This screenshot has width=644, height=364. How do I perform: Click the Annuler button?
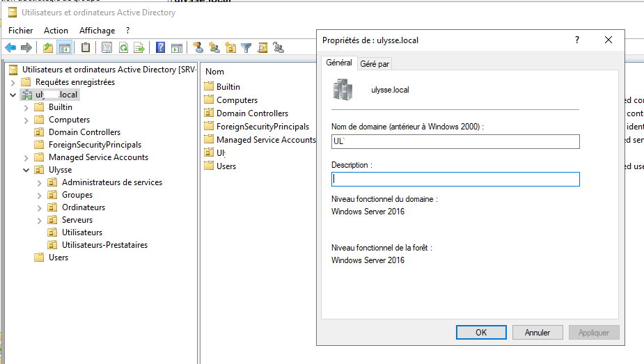(537, 333)
